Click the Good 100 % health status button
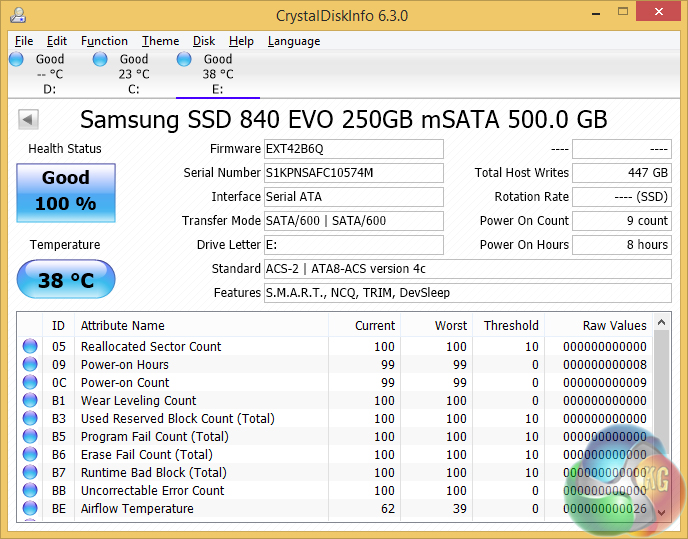Image resolution: width=688 pixels, height=539 pixels. [66, 190]
